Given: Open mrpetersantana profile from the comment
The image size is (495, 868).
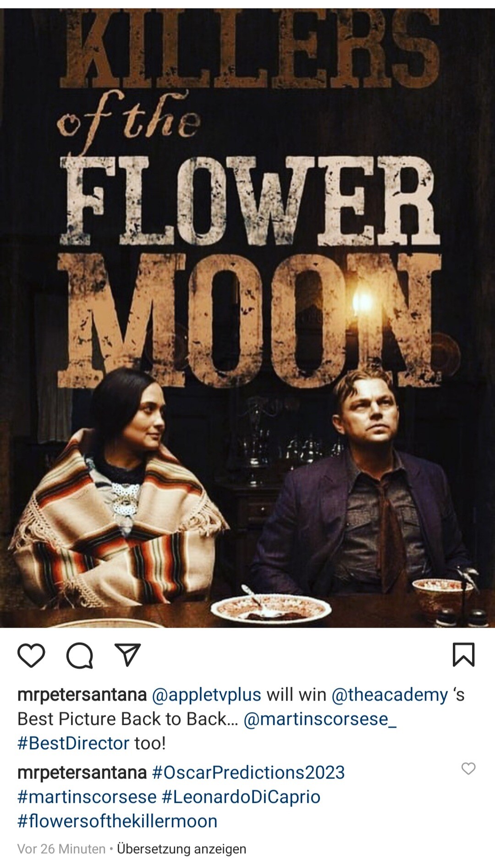Looking at the screenshot, I should [x=82, y=773].
